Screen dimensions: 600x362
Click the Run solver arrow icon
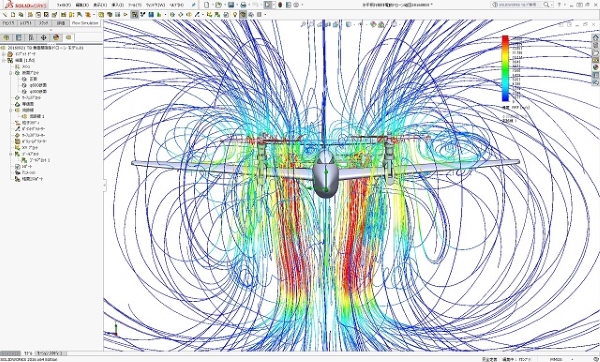click(126, 15)
